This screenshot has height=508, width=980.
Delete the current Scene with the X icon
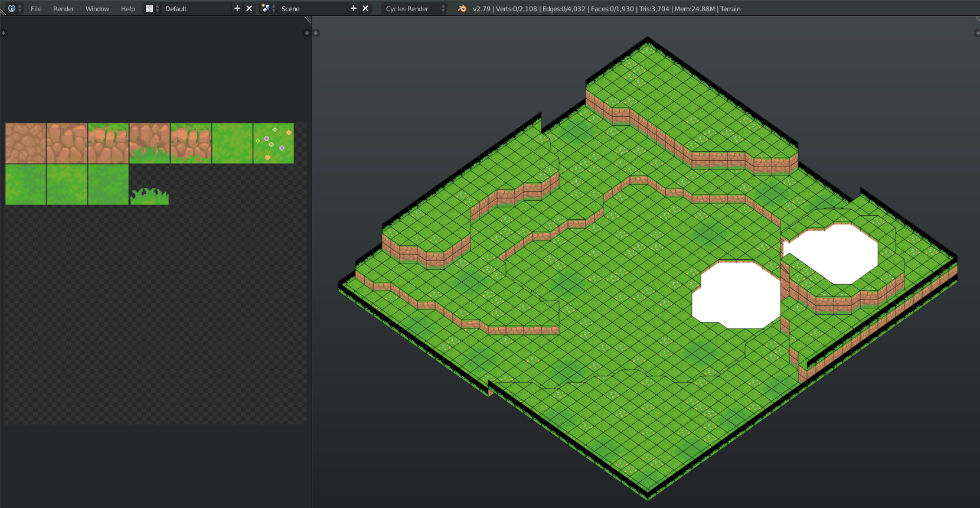click(365, 8)
